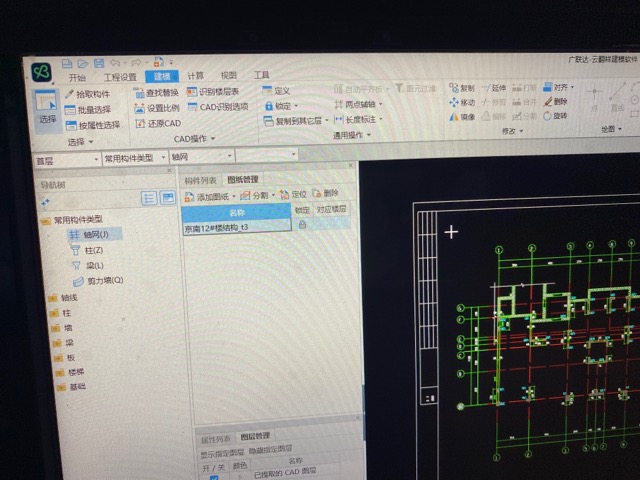Open the empty fourth dropdown in selector bar

tap(267, 155)
